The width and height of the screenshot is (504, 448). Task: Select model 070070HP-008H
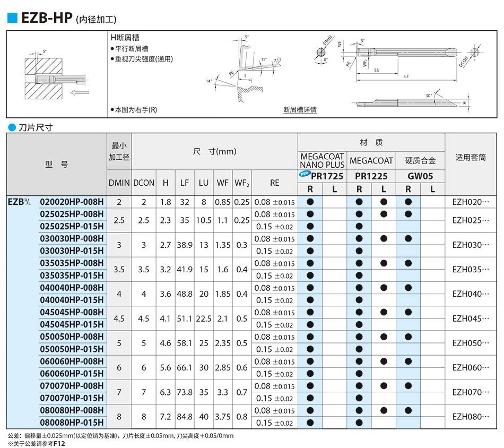[72, 385]
